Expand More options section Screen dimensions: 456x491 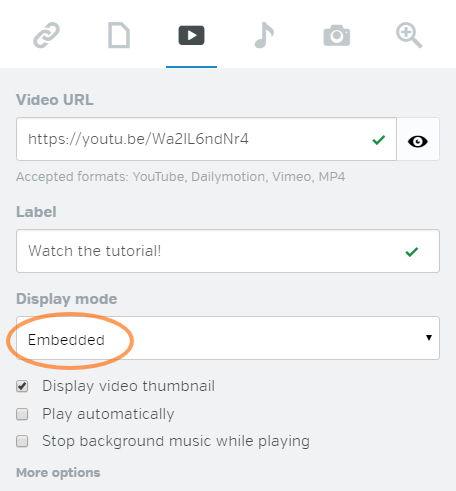click(58, 473)
